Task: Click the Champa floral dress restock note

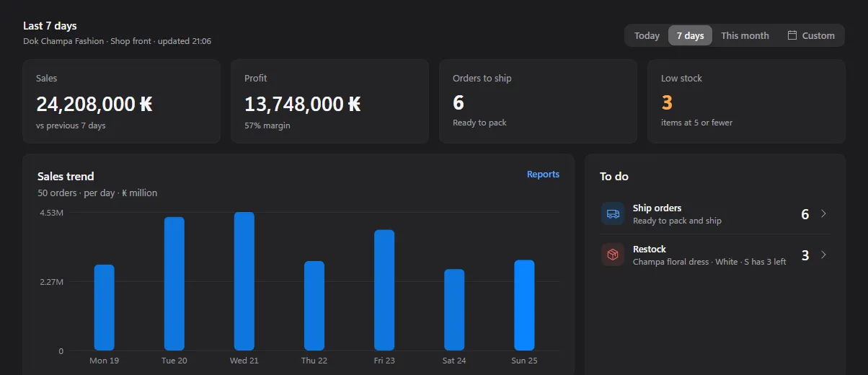Action: coord(709,262)
